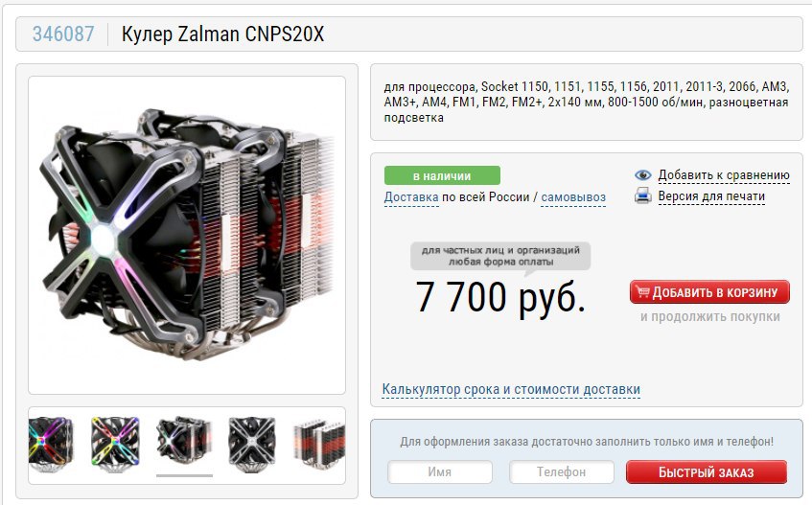Open the самовывоз link
Viewport: 812px width, 505px height.
tap(573, 197)
